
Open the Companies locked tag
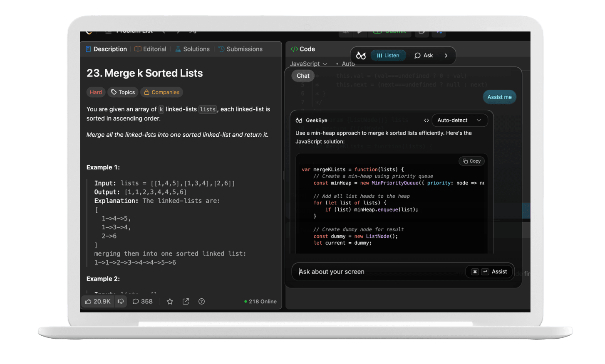[161, 92]
